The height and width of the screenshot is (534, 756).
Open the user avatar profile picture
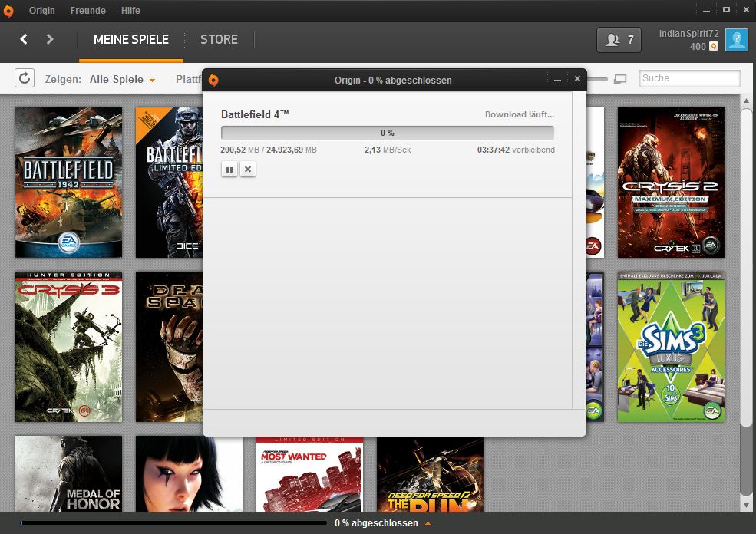pyautogui.click(x=737, y=40)
